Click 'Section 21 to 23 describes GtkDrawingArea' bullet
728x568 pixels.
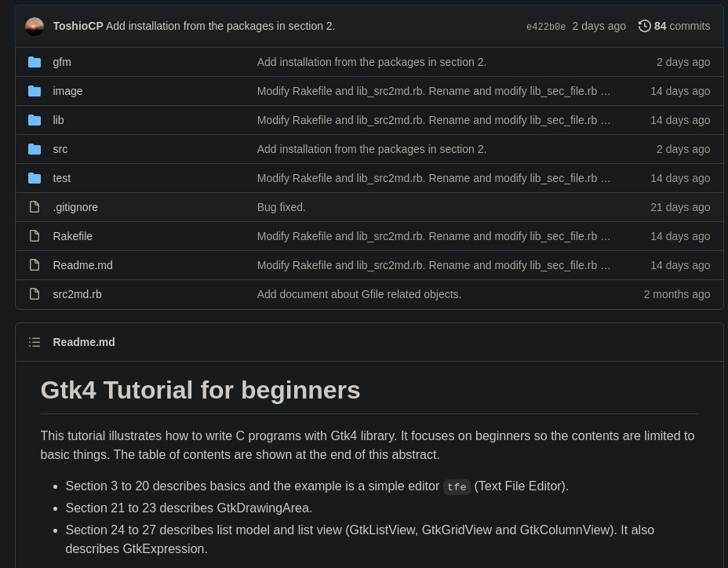click(189, 508)
